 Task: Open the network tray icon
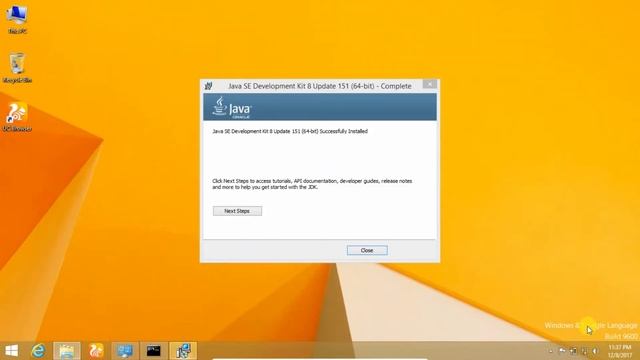[584, 351]
